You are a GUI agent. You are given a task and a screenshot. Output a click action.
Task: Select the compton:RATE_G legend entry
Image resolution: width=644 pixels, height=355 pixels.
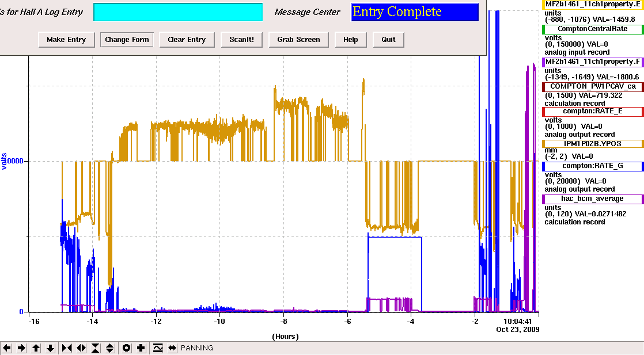pos(593,166)
